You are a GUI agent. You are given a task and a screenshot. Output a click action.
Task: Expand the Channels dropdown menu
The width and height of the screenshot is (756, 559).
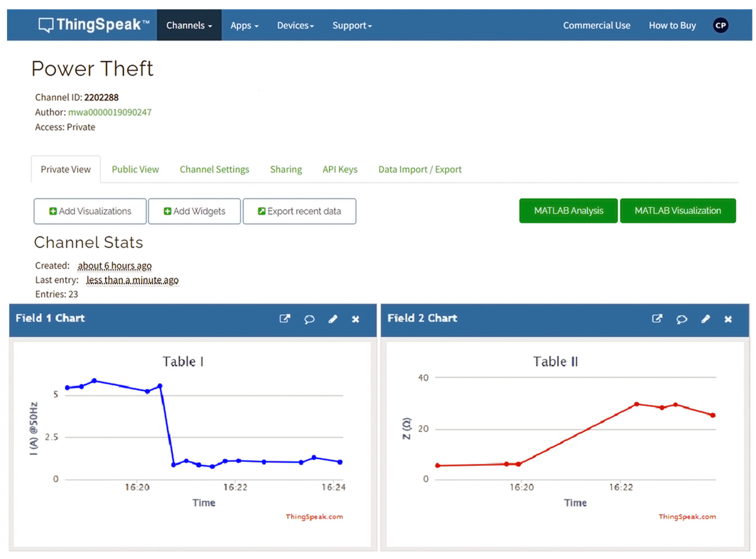tap(189, 25)
